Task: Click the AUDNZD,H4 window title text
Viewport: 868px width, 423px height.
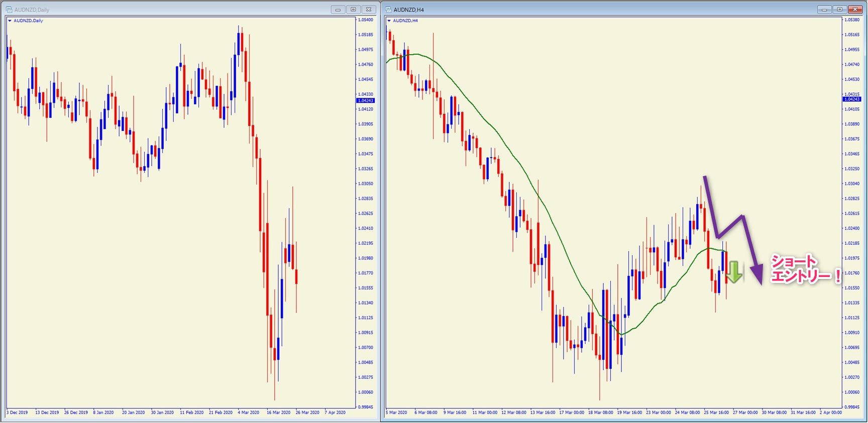Action: 409,10
